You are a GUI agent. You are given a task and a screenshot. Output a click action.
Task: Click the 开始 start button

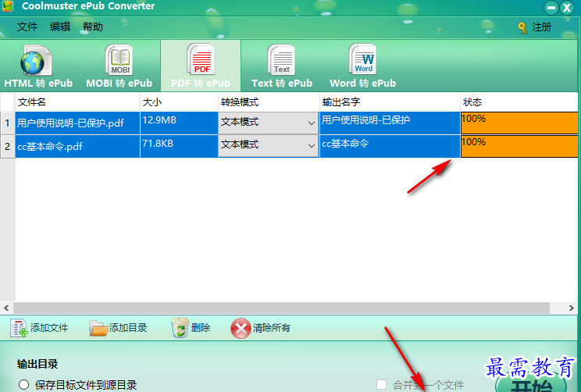point(531,382)
